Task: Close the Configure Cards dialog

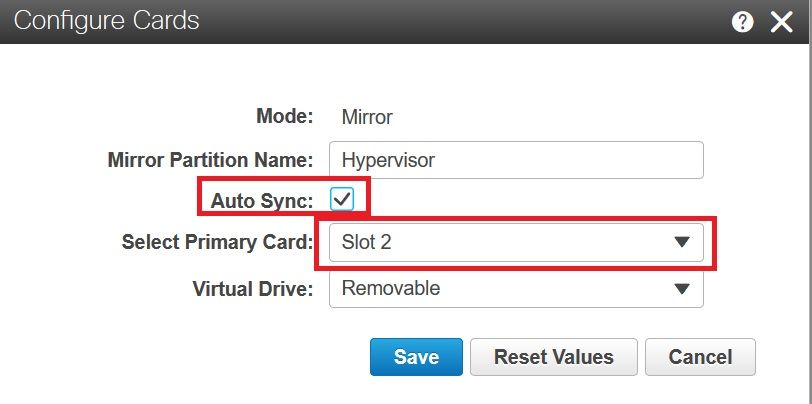Action: point(781,22)
